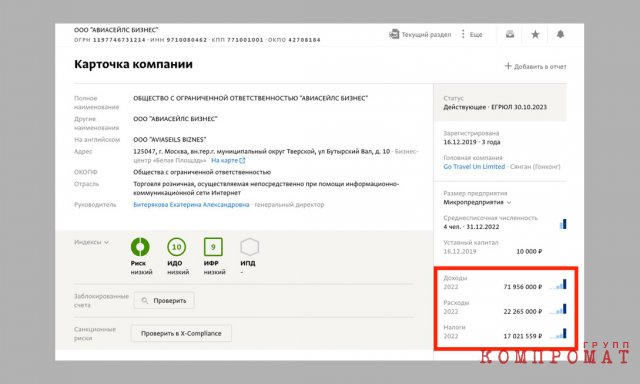Click Добавить в отчет

pos(536,66)
